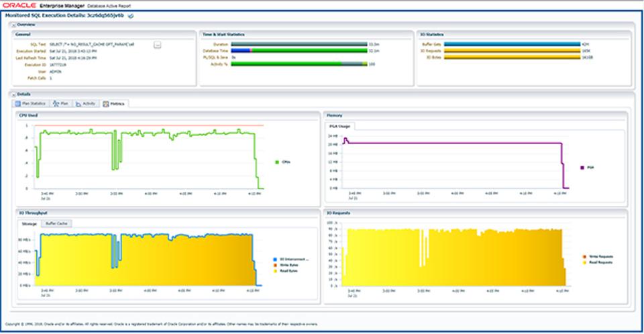Switch to the Plan Statistics tab
Image resolution: width=644 pixels, height=334 pixels.
[30, 103]
